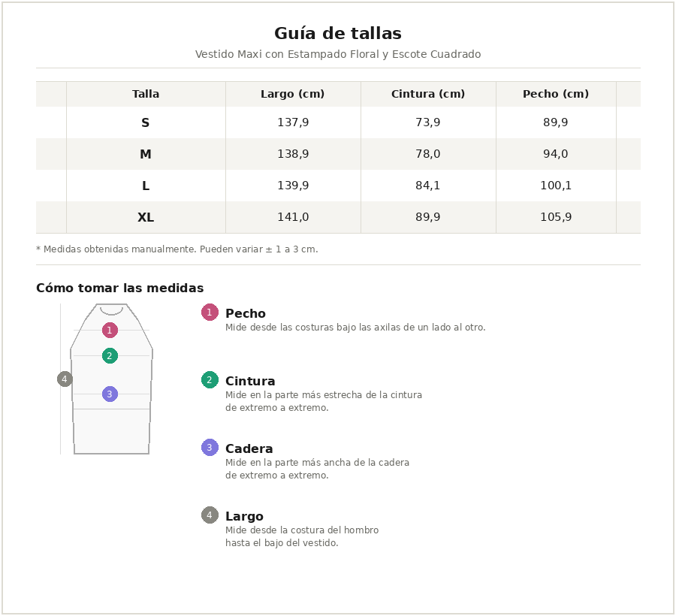Click the gray badge next to the Largo heading
The width and height of the screenshot is (676, 616).
(x=210, y=515)
